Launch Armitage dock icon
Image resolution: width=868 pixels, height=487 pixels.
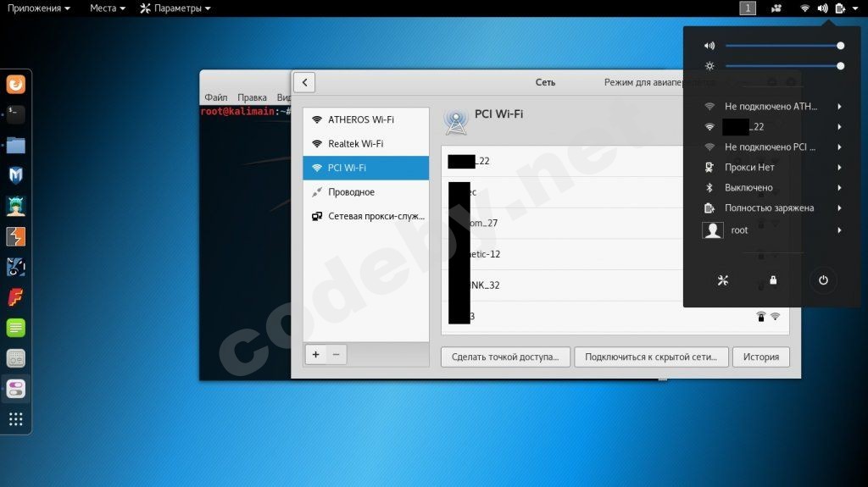pyautogui.click(x=15, y=206)
